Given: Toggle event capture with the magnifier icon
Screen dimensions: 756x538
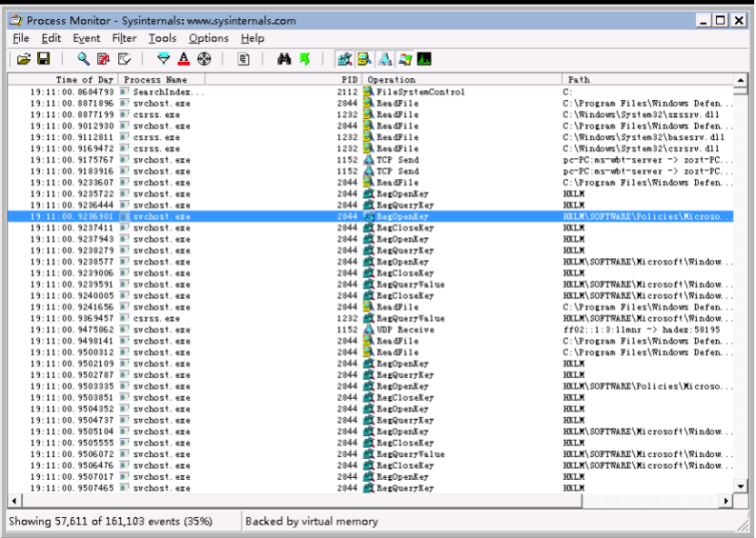Looking at the screenshot, I should point(84,59).
